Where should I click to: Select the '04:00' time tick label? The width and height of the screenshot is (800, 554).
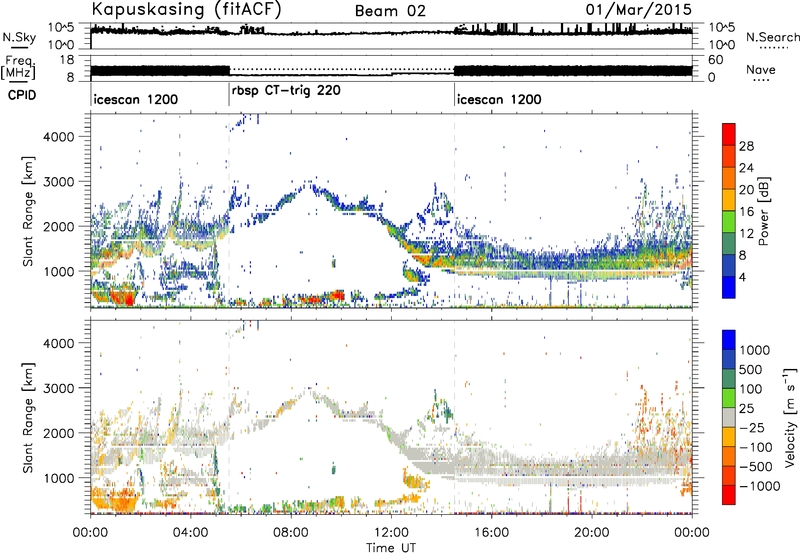click(x=191, y=533)
